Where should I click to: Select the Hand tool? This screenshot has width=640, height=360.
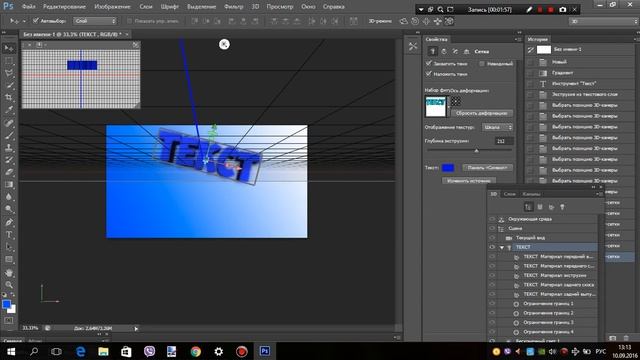pos(9,272)
